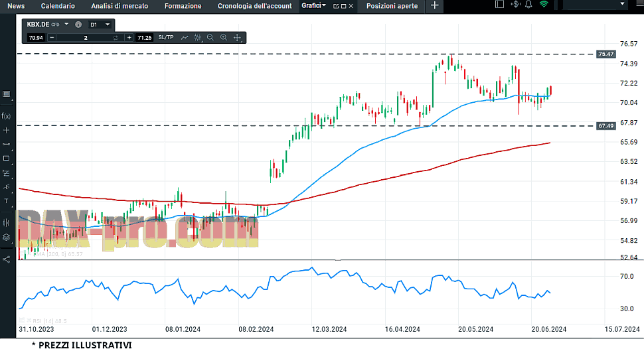Image resolution: width=644 pixels, height=351 pixels.
Task: Click the 70.0 RSI level label
Action: 627,276
